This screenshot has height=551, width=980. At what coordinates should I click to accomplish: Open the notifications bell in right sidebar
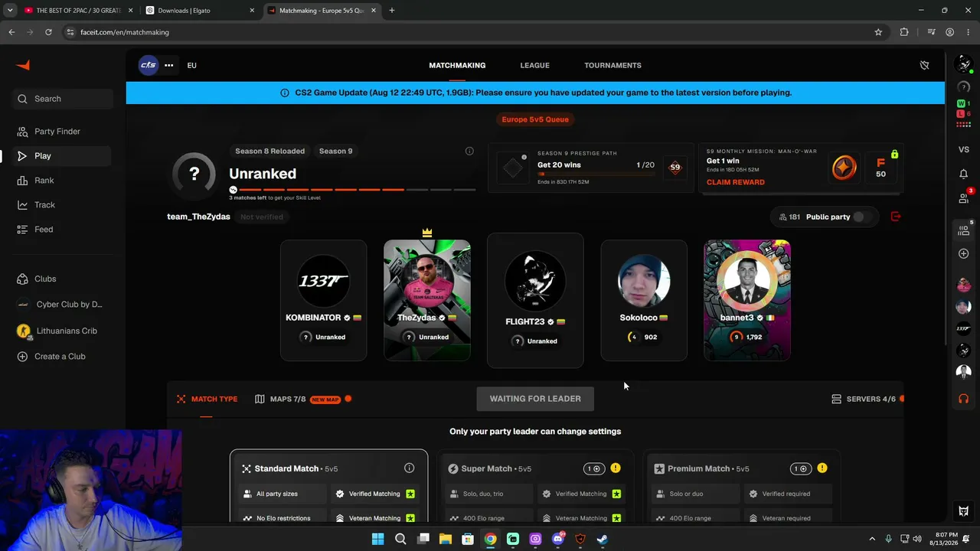tap(964, 174)
